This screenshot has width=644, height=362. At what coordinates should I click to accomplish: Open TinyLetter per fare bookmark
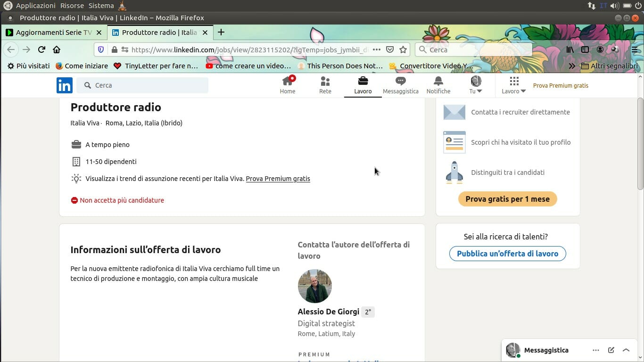[x=156, y=66]
